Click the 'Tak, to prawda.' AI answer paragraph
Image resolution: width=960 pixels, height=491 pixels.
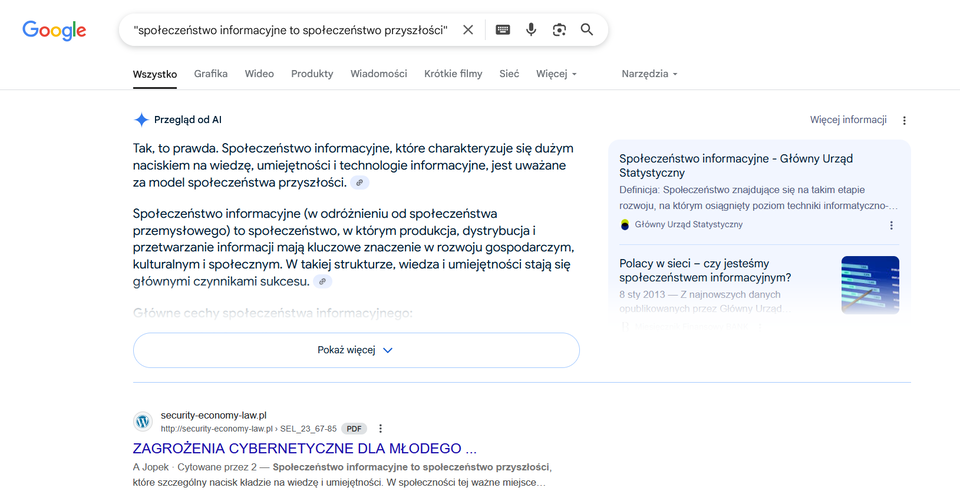coord(353,165)
